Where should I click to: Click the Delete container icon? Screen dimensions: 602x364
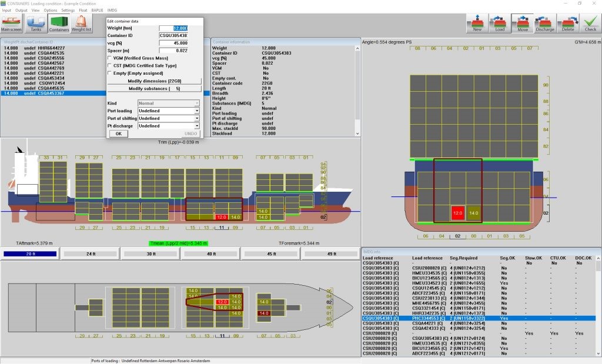[567, 22]
